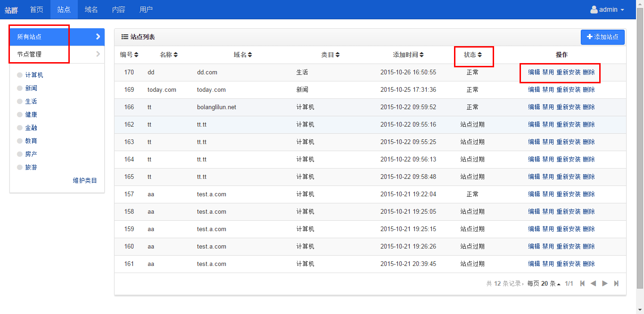644x314 pixels.
Task: Switch to the 域名 top menu
Action: pyautogui.click(x=91, y=9)
